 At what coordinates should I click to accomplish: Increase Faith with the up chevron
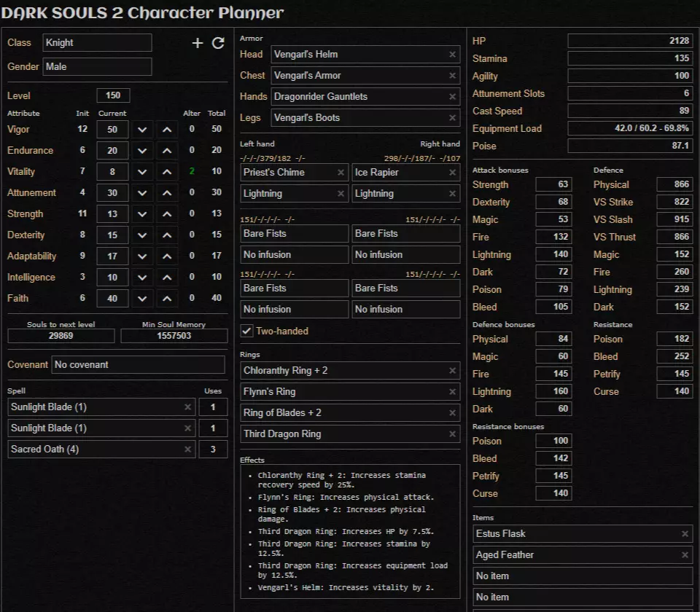click(x=167, y=299)
